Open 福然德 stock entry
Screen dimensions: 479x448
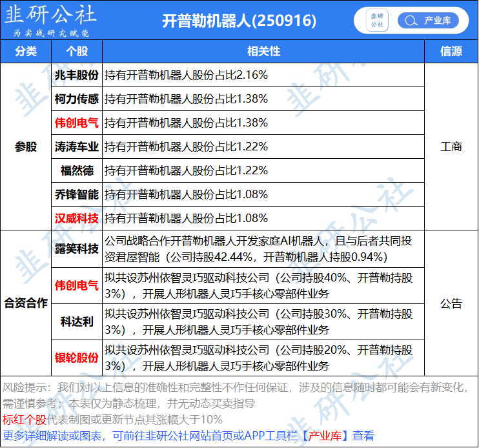pyautogui.click(x=77, y=170)
